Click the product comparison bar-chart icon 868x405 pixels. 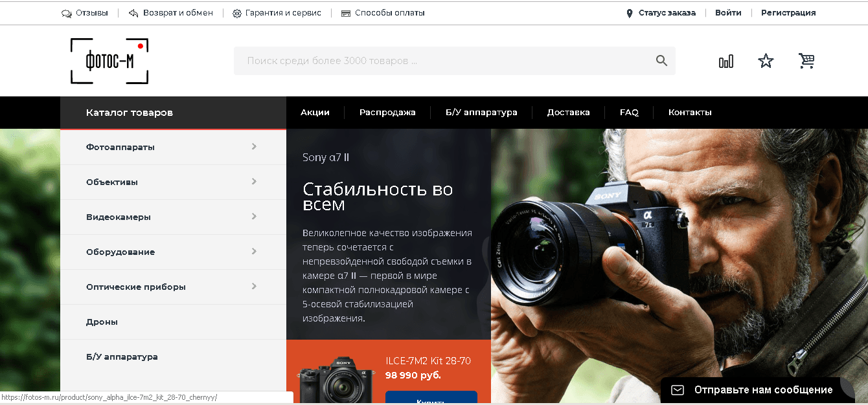[726, 60]
